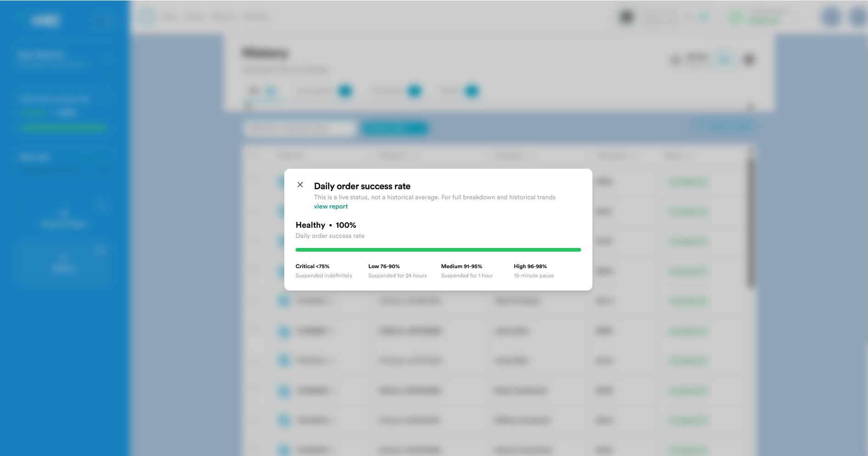Image resolution: width=868 pixels, height=456 pixels.
Task: Open the settings gear icon in the History header
Action: click(x=748, y=59)
